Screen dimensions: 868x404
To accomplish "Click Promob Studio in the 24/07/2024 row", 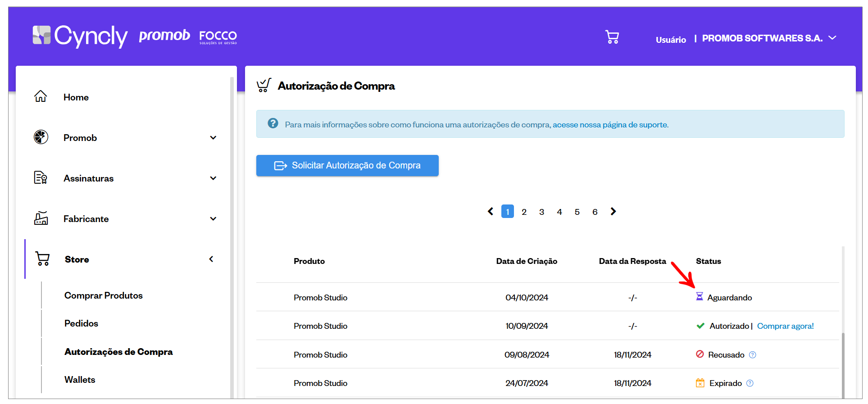I will click(x=320, y=383).
